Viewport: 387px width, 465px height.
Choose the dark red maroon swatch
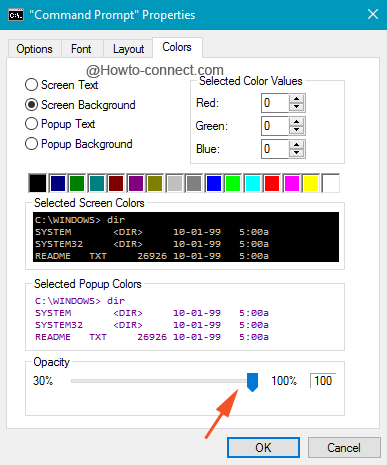[x=116, y=183]
